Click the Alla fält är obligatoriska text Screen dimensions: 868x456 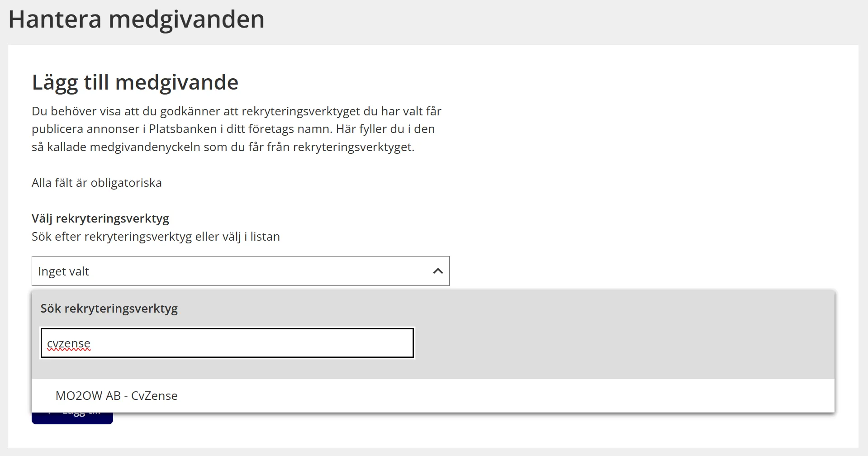(96, 183)
